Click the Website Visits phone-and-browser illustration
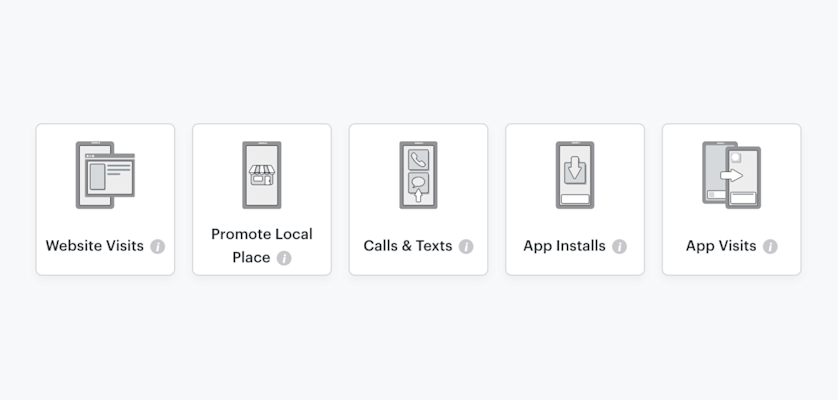The image size is (838, 400). point(105,175)
